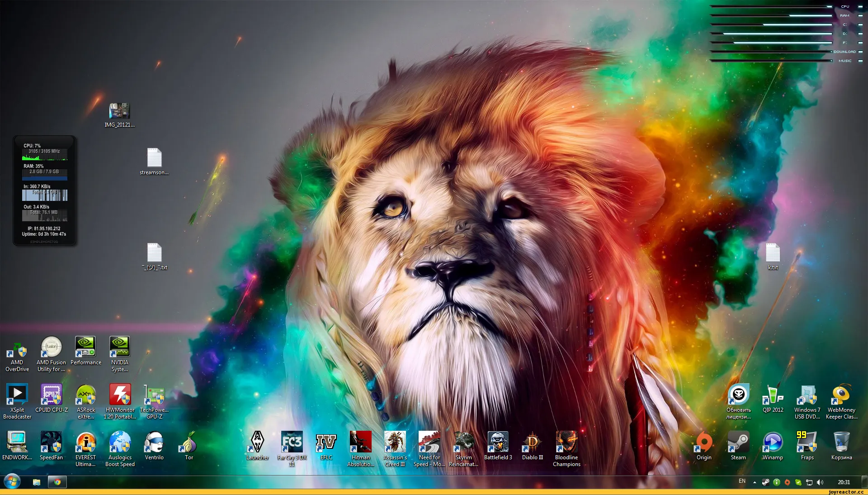Viewport: 868px width, 495px height.
Task: Launch ASRock eXtreme tuner icon
Action: pyautogui.click(x=86, y=401)
